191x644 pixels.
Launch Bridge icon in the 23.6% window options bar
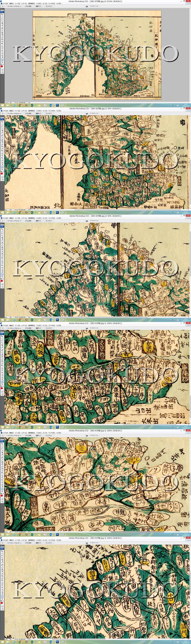87,6
